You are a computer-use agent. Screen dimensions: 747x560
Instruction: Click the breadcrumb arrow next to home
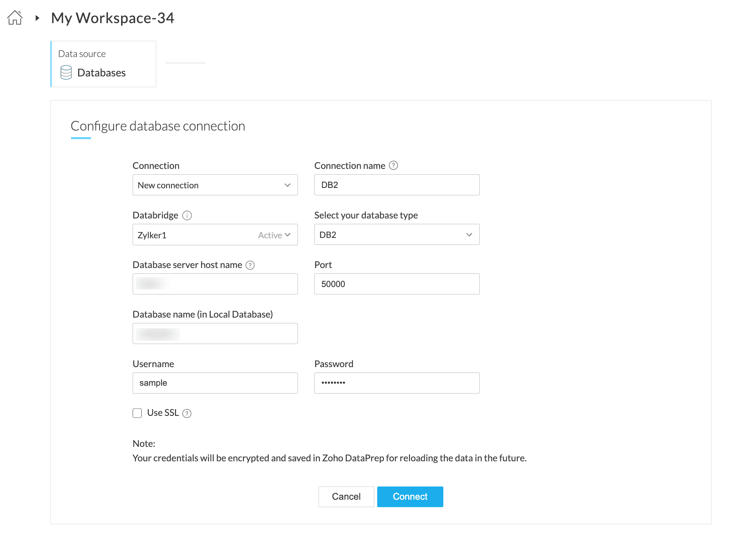37,18
